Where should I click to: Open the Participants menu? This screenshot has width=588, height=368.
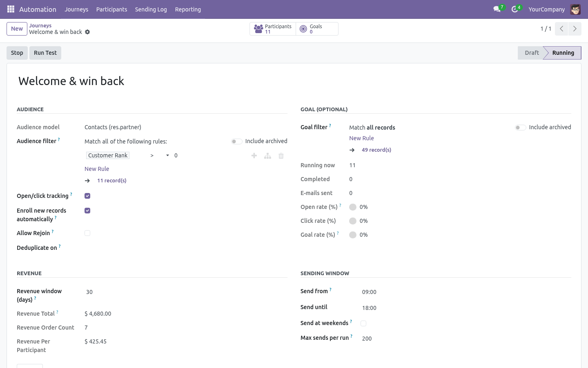111,9
